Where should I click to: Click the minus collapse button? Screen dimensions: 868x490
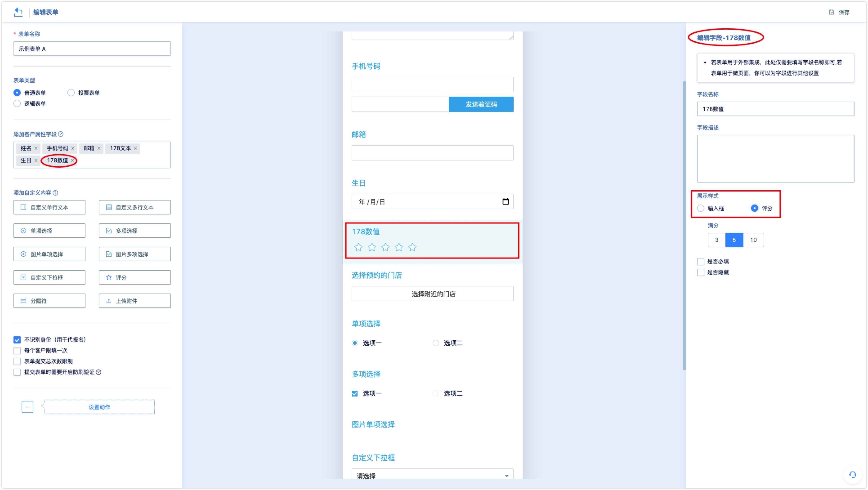pyautogui.click(x=27, y=407)
